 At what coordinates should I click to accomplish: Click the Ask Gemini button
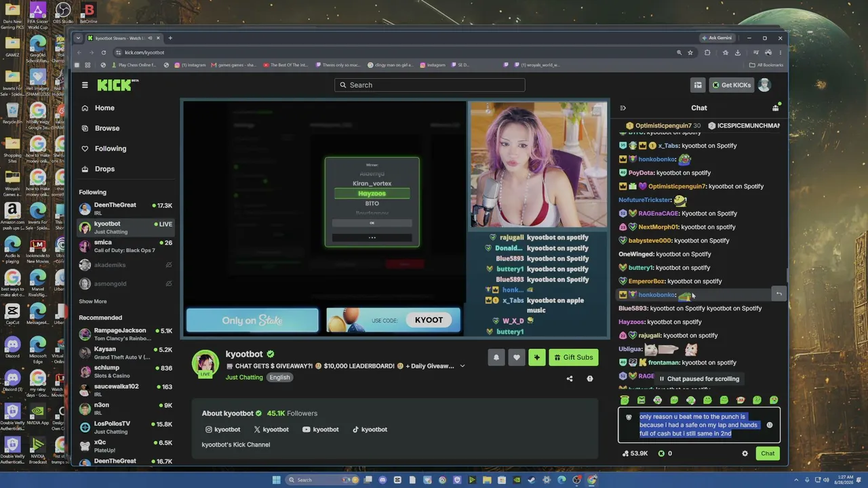717,38
